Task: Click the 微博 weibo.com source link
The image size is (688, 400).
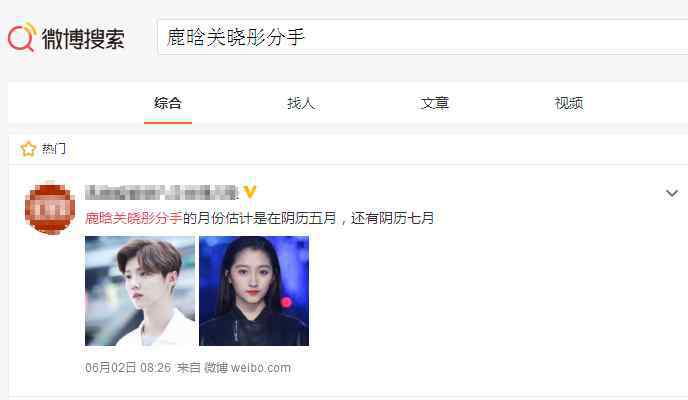Action: 247,368
